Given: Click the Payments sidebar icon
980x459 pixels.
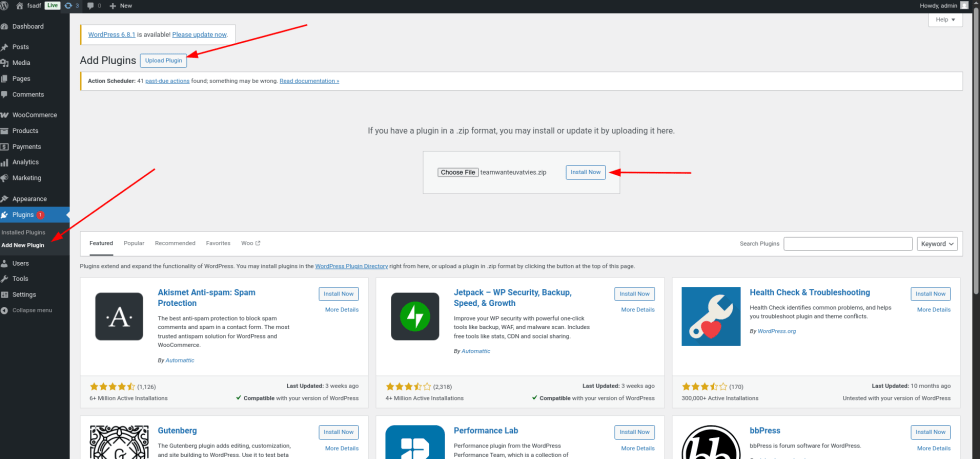Looking at the screenshot, I should point(5,146).
